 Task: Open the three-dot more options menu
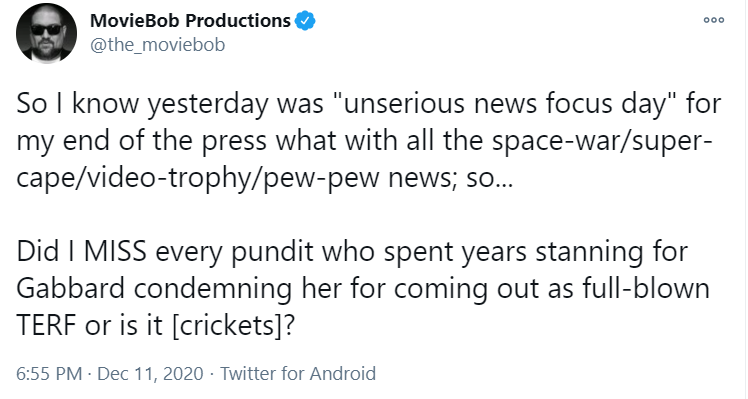[714, 20]
